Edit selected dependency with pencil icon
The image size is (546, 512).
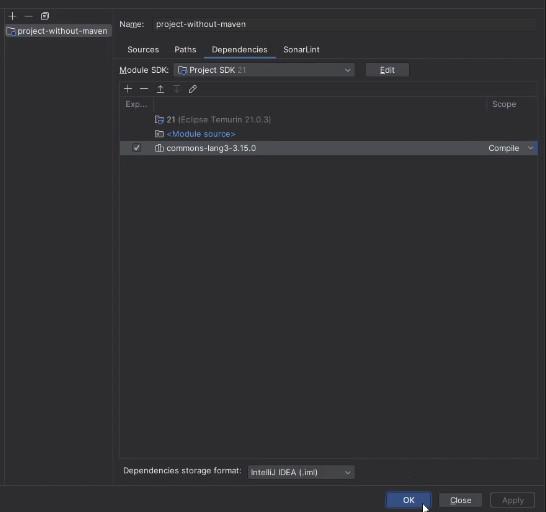point(193,89)
